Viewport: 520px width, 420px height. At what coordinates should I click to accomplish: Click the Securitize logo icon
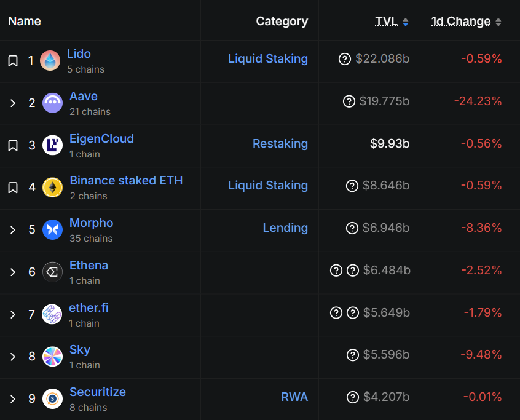pyautogui.click(x=52, y=398)
